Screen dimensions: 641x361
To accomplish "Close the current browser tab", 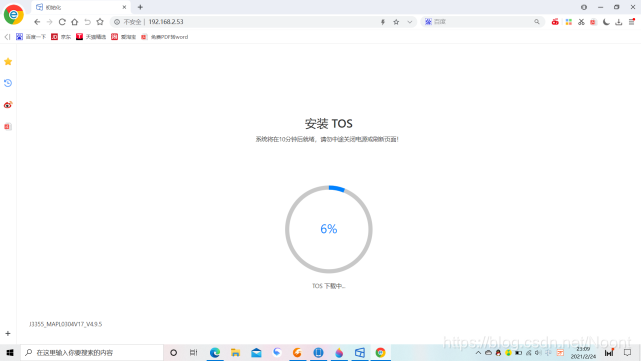I will [x=124, y=7].
